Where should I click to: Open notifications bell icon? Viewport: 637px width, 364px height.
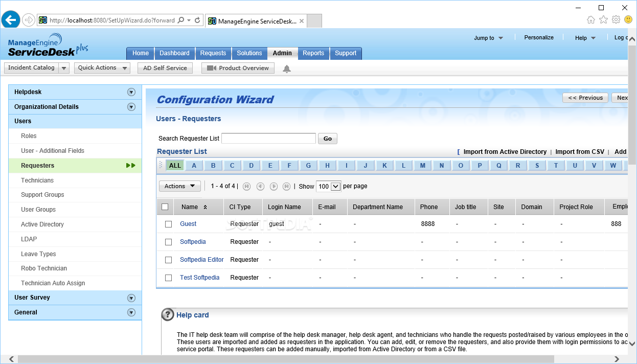coord(287,69)
